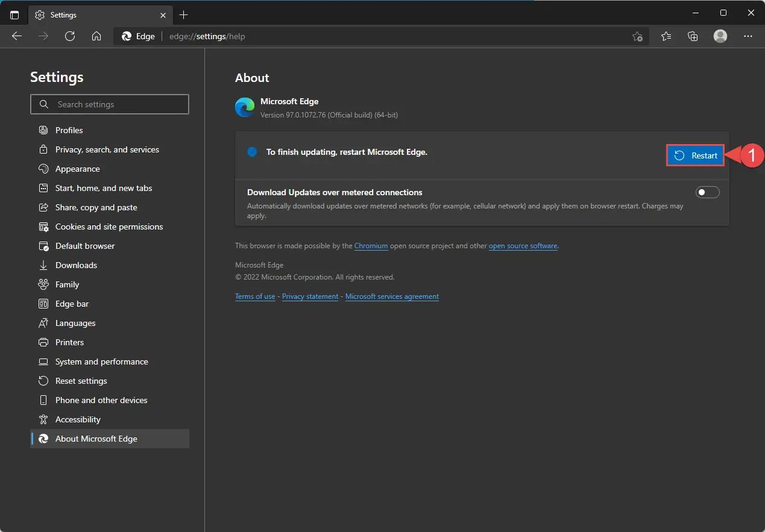Refresh the page with the reload icon
Viewport: 765px width, 532px height.
pyautogui.click(x=70, y=36)
